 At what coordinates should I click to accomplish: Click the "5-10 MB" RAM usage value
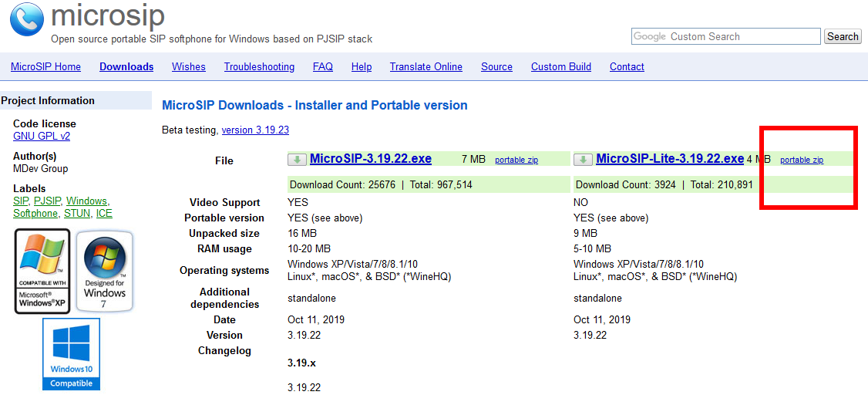click(x=592, y=248)
